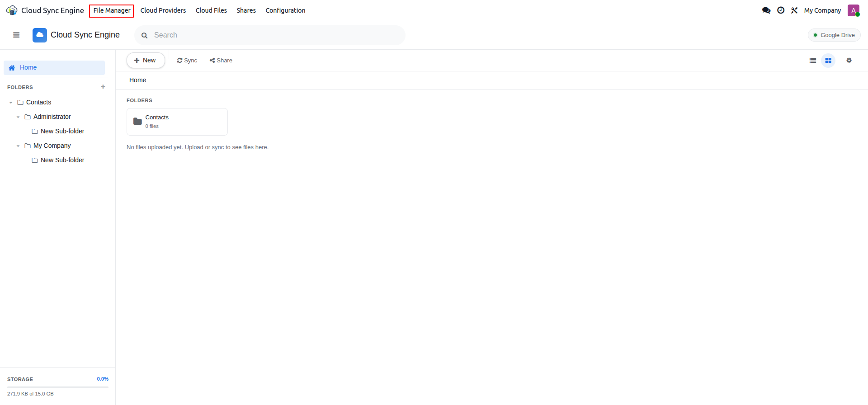
Task: Click the storage usage progress bar
Action: pos(58,387)
